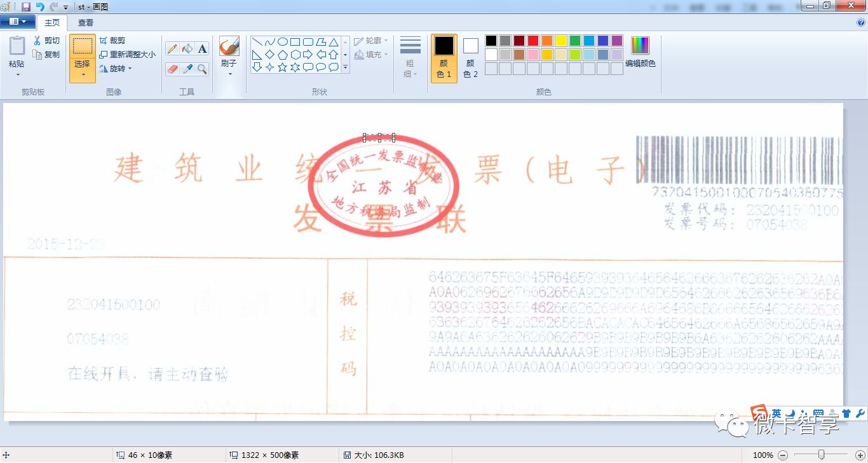Pick the red color swatch
This screenshot has width=868, height=463.
click(533, 41)
